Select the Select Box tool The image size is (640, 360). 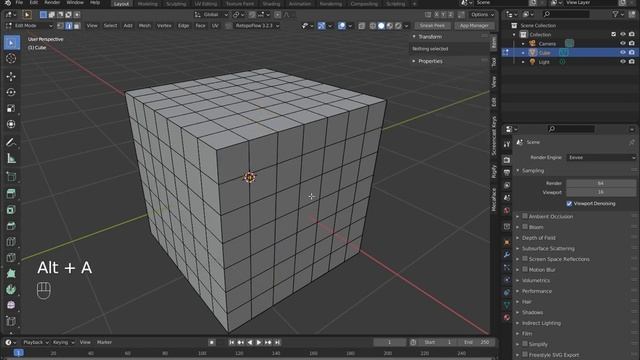[11, 42]
